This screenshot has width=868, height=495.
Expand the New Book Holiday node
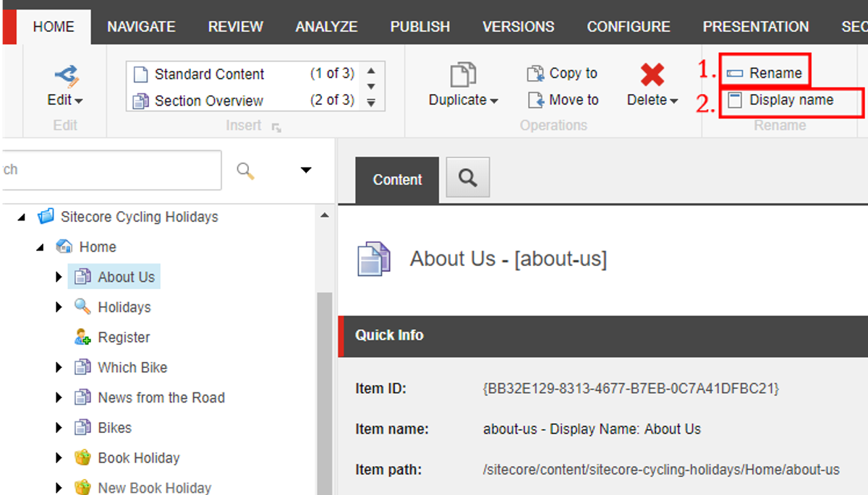[59, 488]
